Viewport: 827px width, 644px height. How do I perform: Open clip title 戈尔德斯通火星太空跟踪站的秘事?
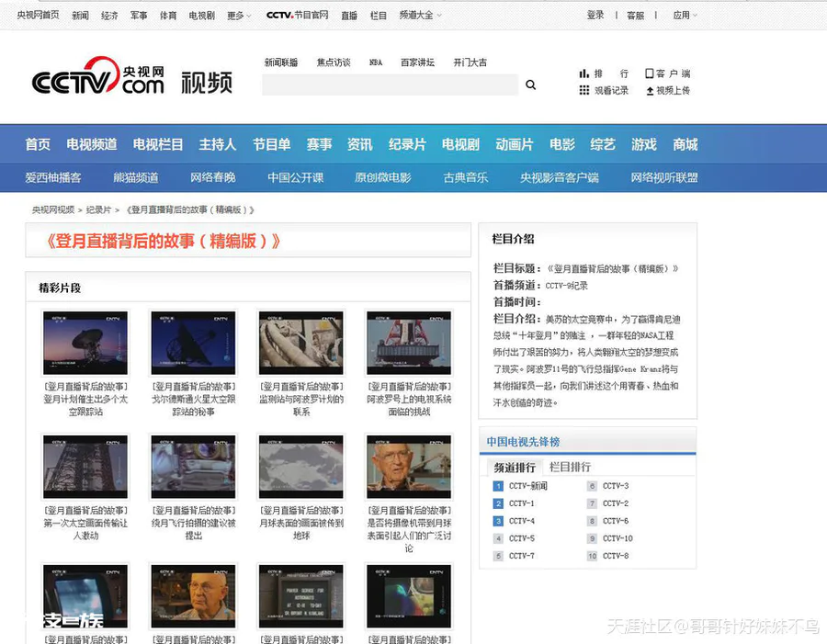(194, 400)
